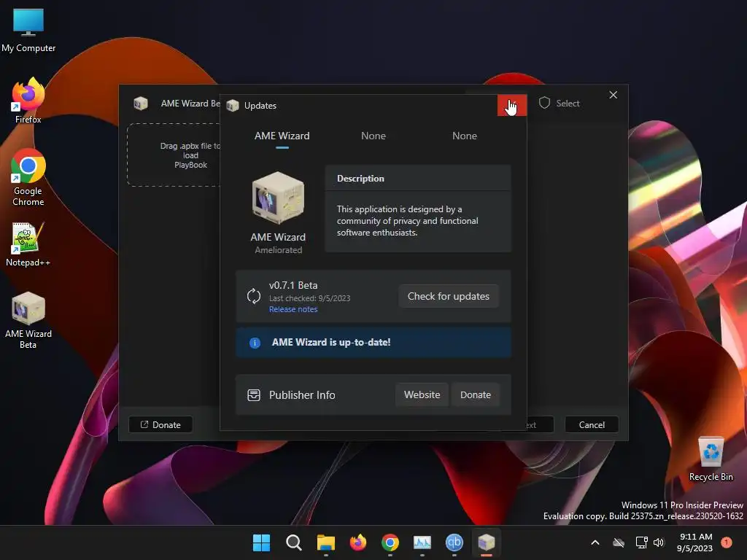Click the AME Wizard main window title icon
Screen dimensions: 747x560
click(141, 104)
